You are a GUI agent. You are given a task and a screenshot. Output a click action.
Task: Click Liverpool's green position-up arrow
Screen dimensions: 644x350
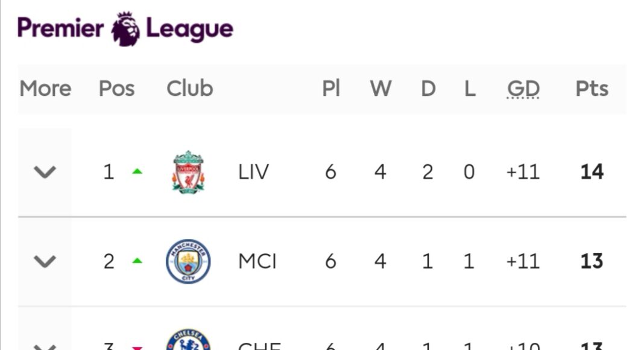coord(137,172)
